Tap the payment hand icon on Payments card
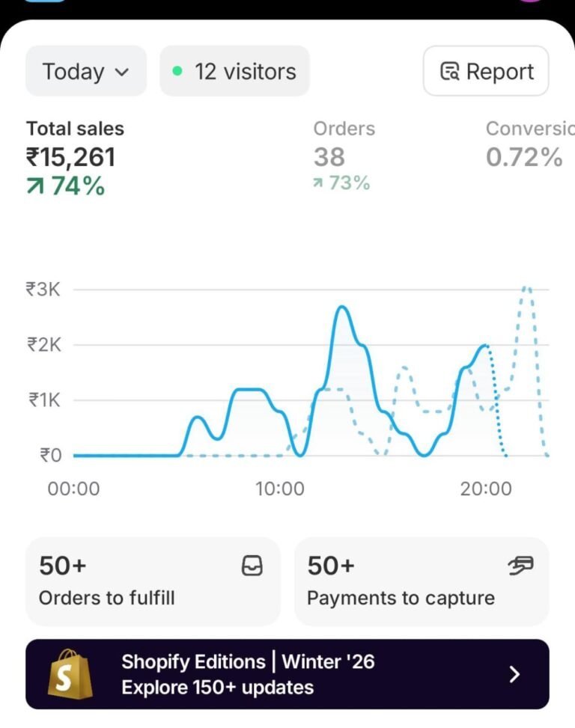The height and width of the screenshot is (728, 575). [520, 567]
